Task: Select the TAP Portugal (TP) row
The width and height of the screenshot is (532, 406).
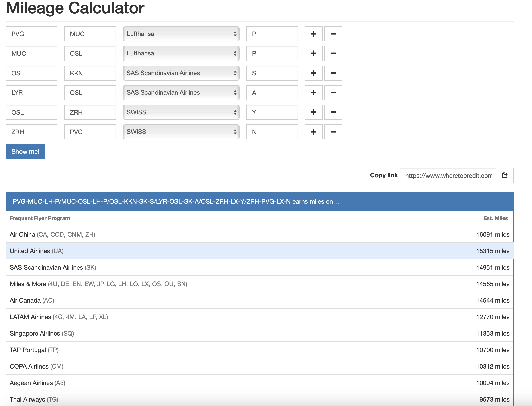Action: (x=260, y=350)
